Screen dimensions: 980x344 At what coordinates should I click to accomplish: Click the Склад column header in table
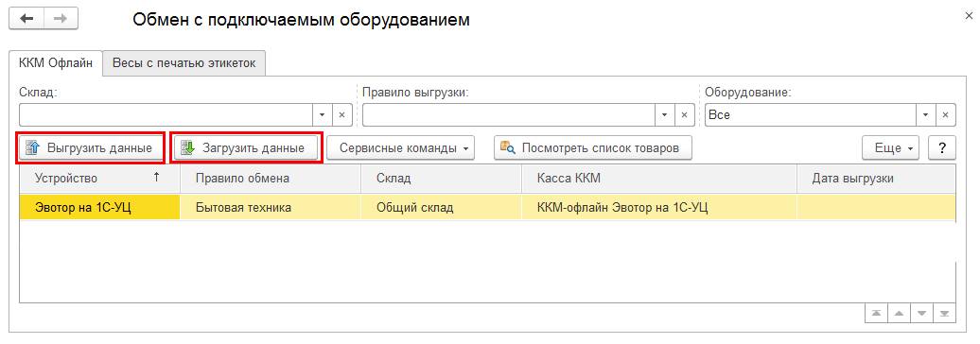point(441,178)
